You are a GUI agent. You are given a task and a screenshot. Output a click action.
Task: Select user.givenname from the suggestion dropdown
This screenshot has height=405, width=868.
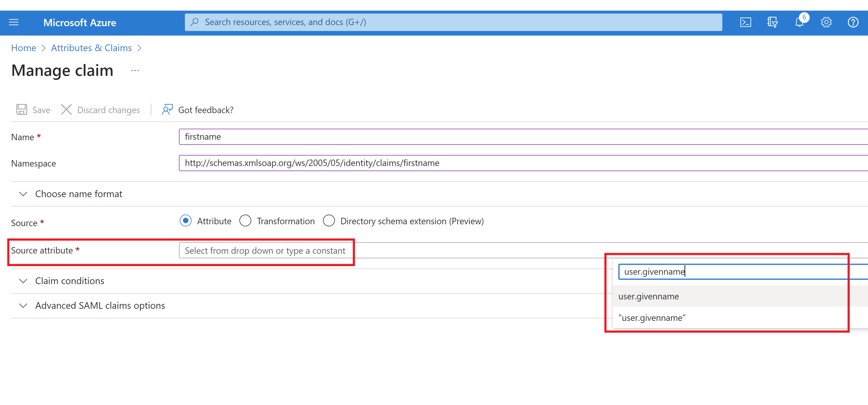648,297
